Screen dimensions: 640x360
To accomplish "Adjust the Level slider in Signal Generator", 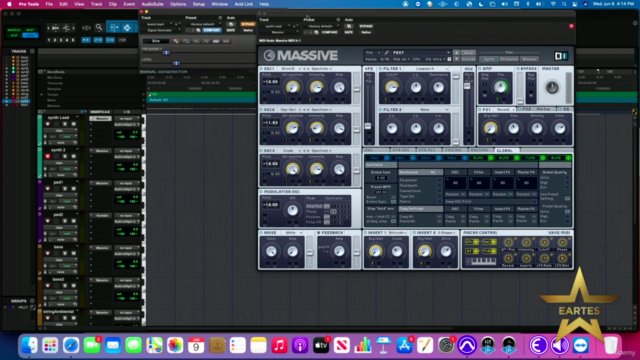I will coord(176,64).
